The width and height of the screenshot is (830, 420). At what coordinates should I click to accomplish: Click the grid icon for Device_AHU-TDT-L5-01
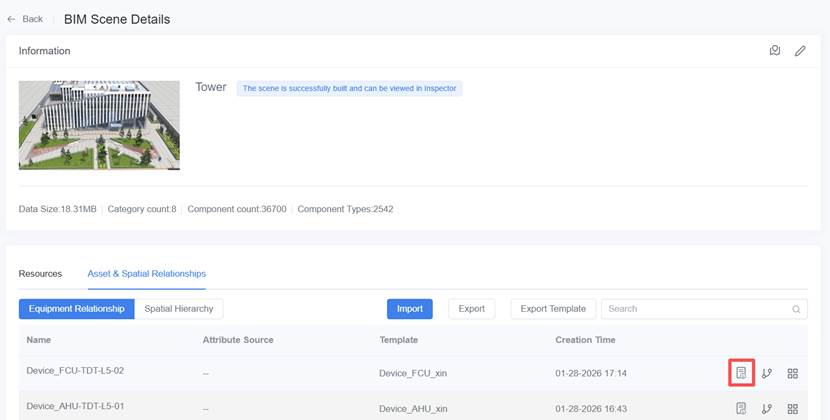(792, 408)
